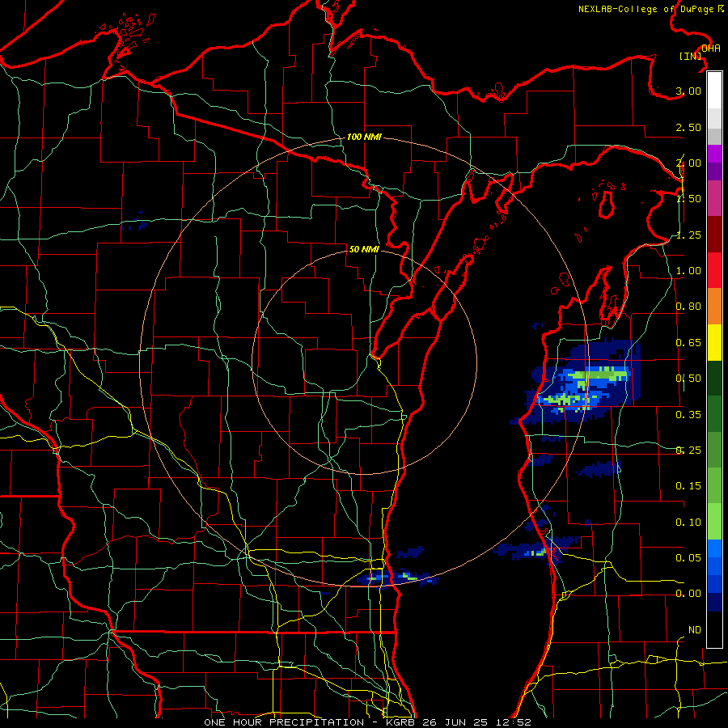Click the 3.00 legend value
The image size is (728, 728).
688,91
